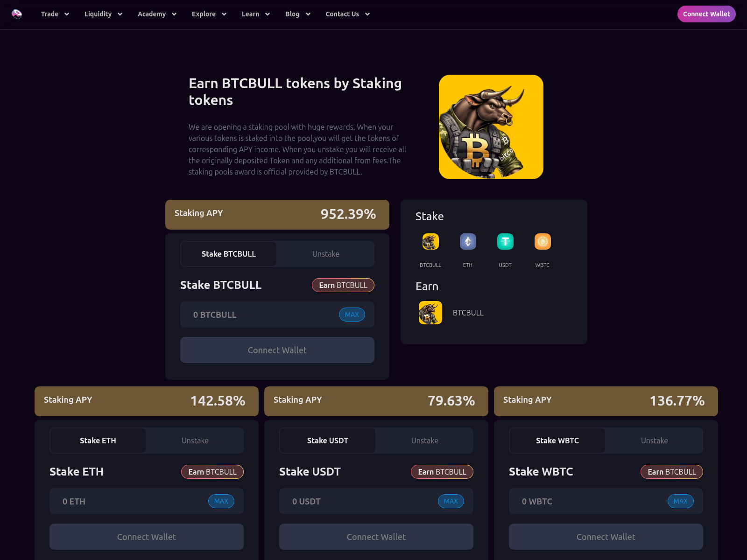Open the Contact Us menu item

pos(348,14)
